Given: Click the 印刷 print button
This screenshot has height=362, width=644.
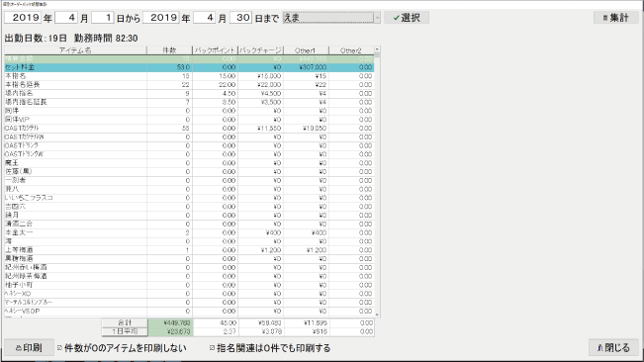Looking at the screenshot, I should click(29, 347).
